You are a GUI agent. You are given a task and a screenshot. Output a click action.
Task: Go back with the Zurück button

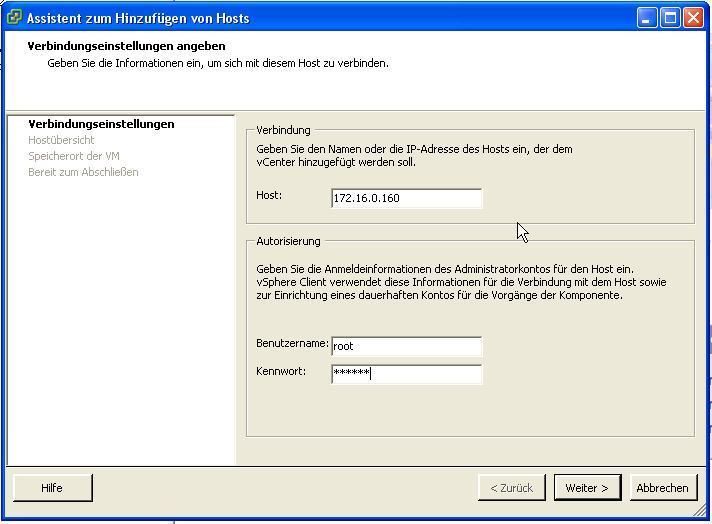(x=511, y=488)
